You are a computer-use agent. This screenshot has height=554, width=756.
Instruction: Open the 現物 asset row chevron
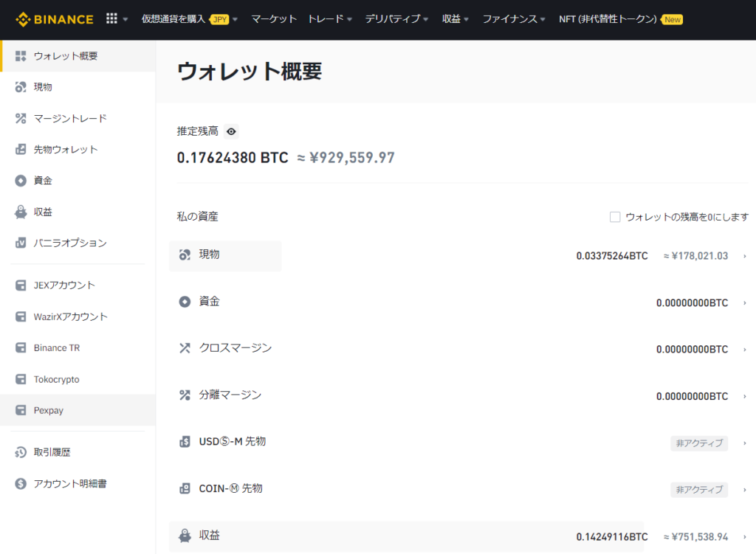point(744,256)
